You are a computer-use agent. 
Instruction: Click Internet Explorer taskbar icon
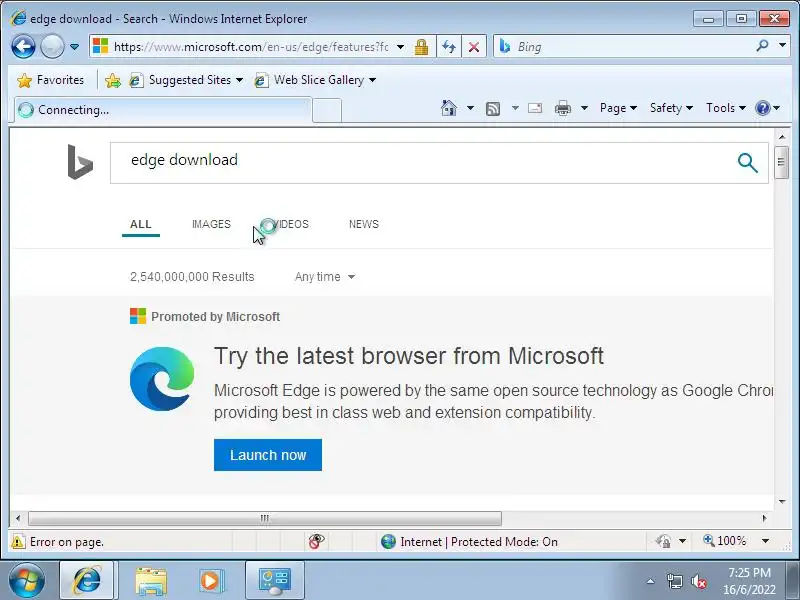pos(88,581)
